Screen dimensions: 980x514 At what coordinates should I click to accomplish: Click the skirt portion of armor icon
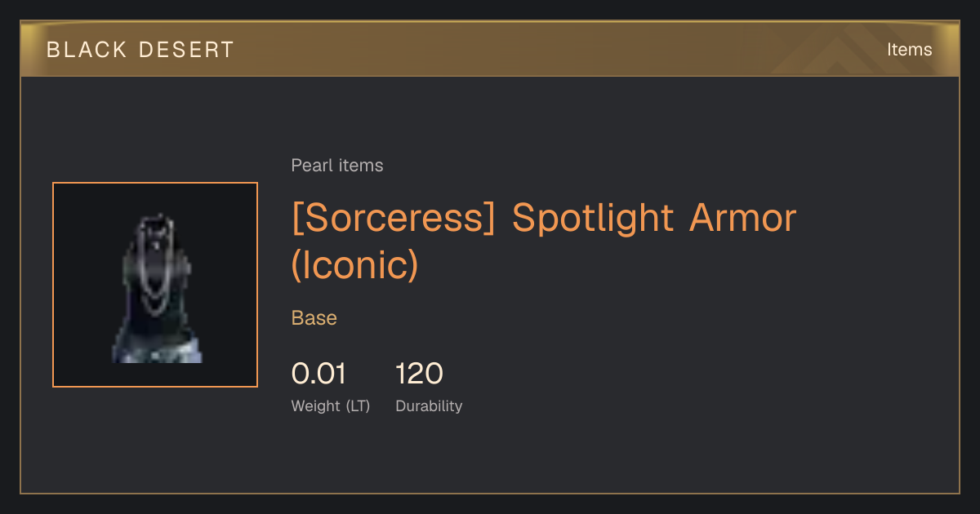157,348
